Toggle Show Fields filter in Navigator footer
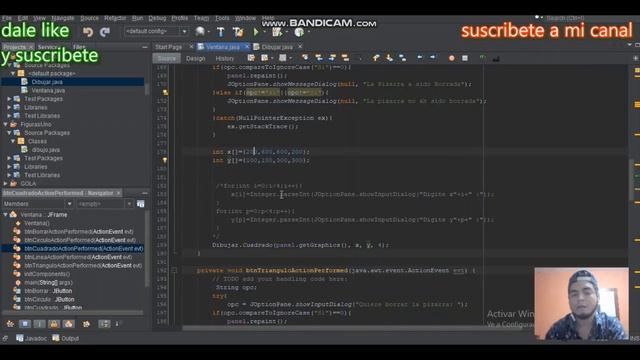This screenshot has height=360, width=640. (x=25, y=324)
